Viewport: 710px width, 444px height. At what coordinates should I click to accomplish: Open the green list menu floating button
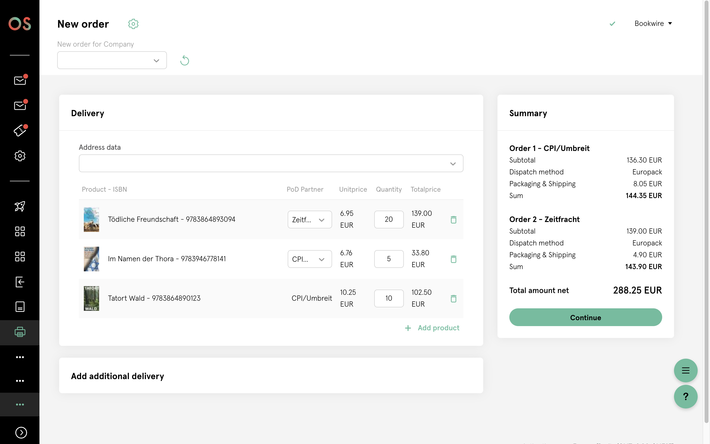685,370
